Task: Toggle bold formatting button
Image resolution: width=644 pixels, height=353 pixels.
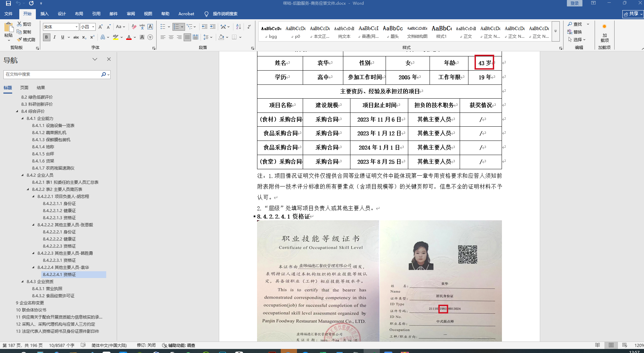Action: (47, 37)
